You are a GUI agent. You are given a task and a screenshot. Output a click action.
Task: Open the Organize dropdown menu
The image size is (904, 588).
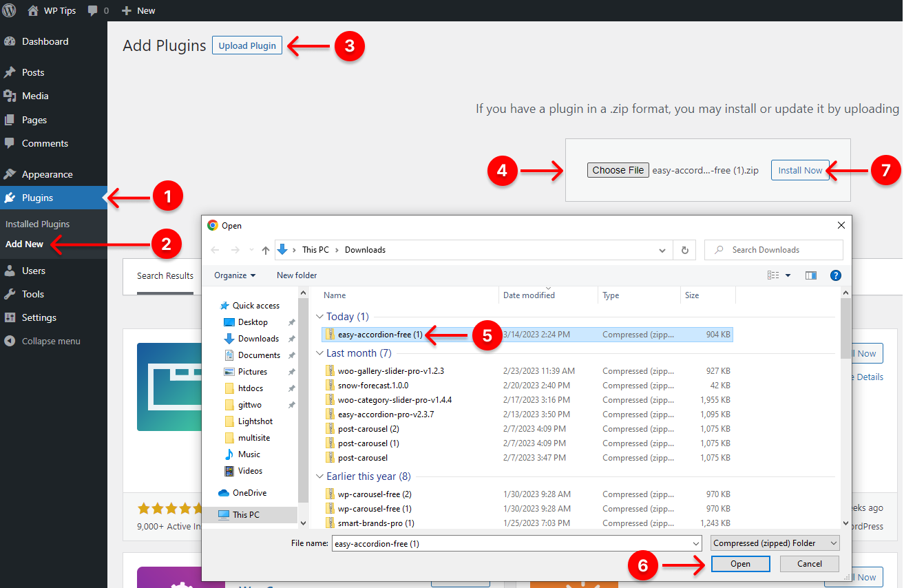coord(235,275)
